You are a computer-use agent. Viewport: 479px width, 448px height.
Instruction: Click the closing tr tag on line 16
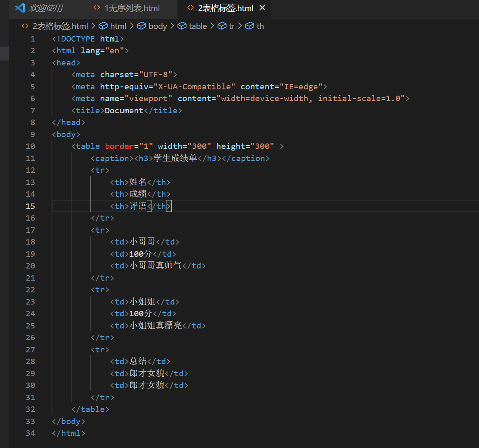[x=102, y=218]
